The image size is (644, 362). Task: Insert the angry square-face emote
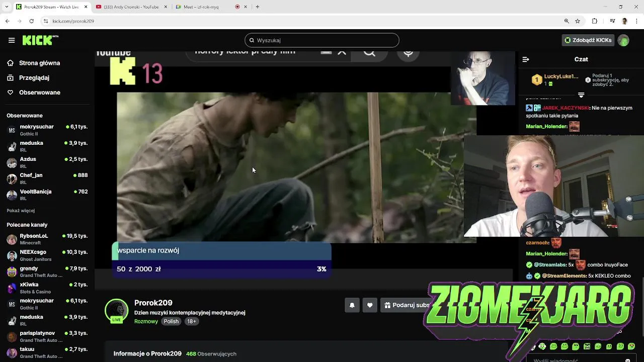point(587,346)
